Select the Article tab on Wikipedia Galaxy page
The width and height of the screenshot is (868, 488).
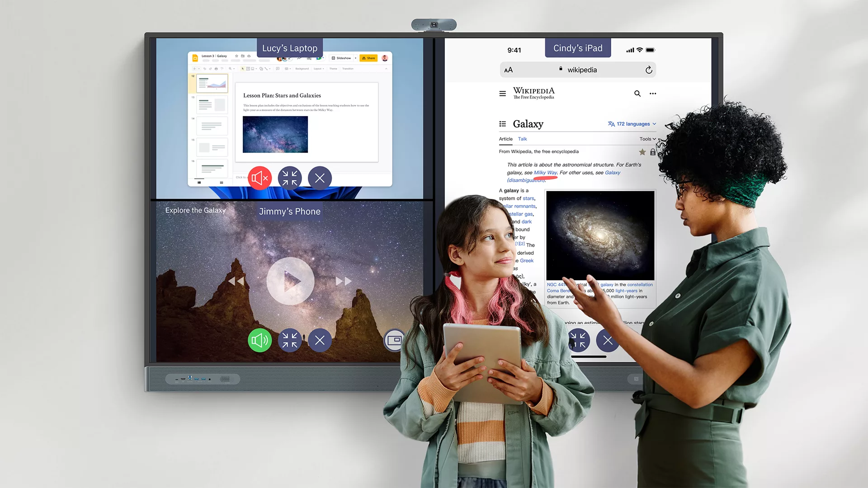coord(505,139)
